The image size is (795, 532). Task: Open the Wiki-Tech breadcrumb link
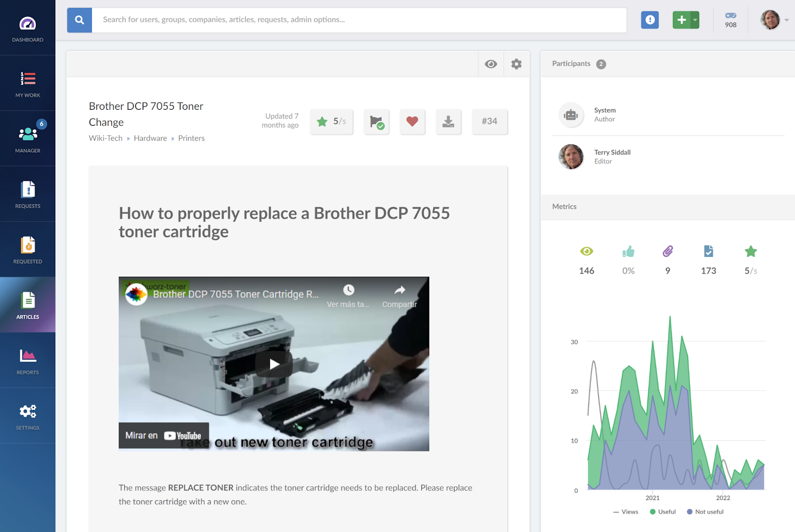pyautogui.click(x=105, y=138)
